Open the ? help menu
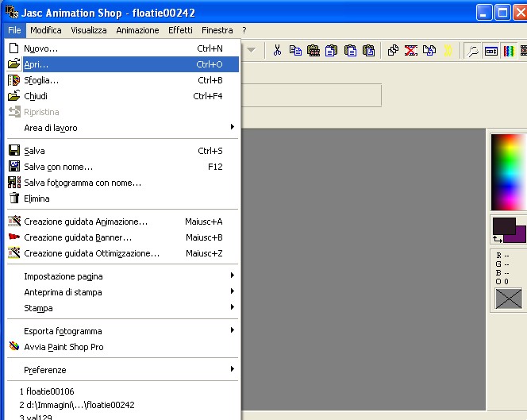 (244, 30)
